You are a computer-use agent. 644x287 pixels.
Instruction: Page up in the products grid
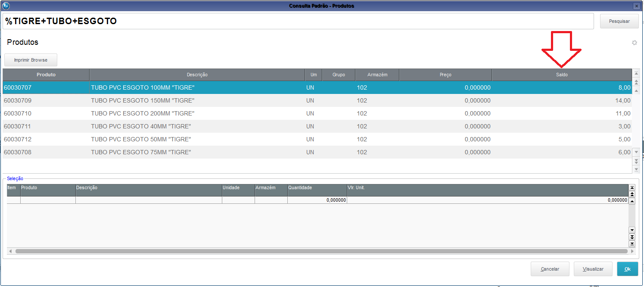636,81
